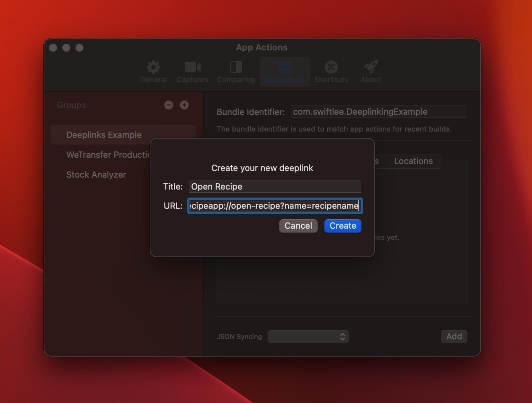Click inside the Title input field

275,186
